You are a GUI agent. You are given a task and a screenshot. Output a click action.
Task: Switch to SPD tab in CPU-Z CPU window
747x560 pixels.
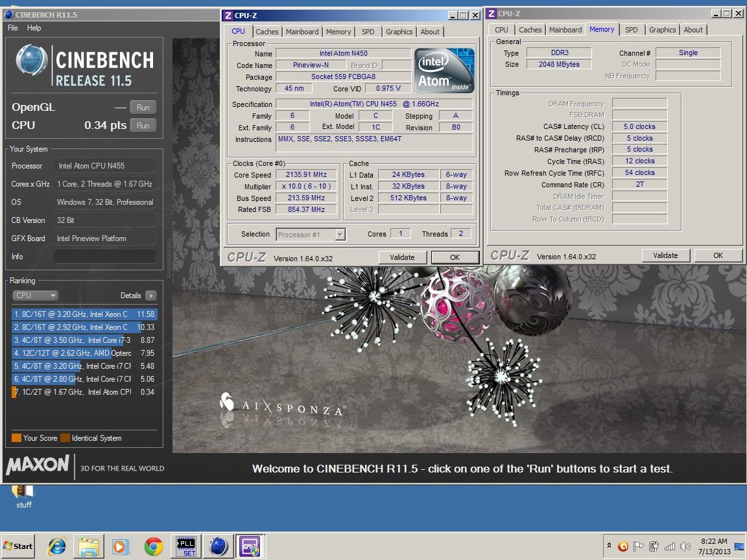point(368,31)
